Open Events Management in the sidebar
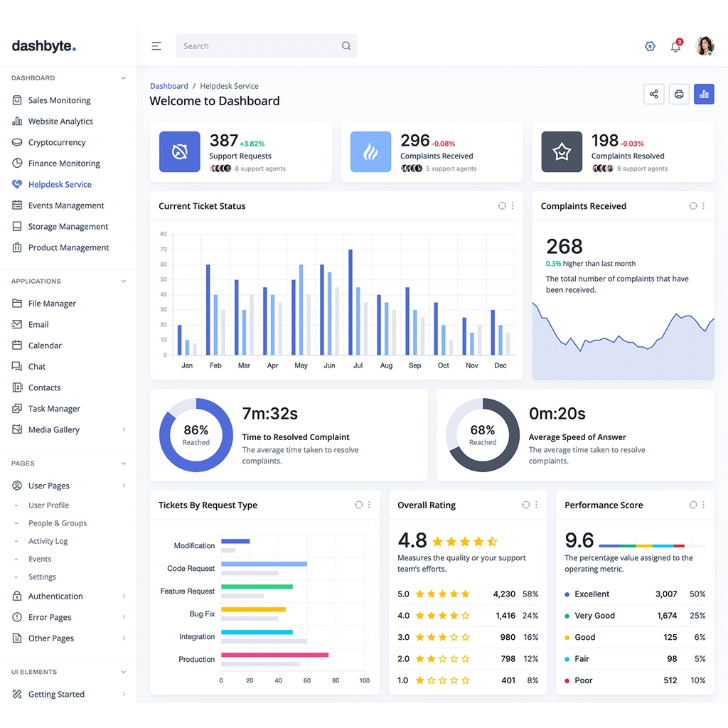Screen dimensions: 728x728 click(x=66, y=205)
